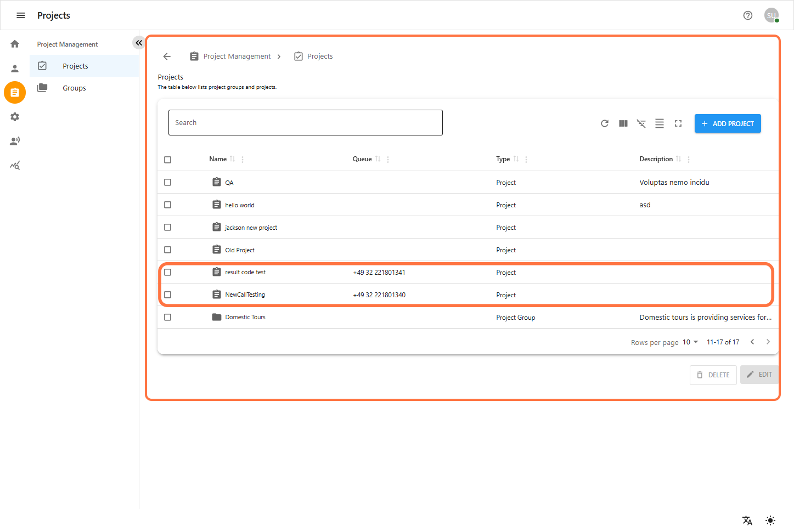This screenshot has height=532, width=794.
Task: Open the column visibility icon
Action: pyautogui.click(x=623, y=123)
